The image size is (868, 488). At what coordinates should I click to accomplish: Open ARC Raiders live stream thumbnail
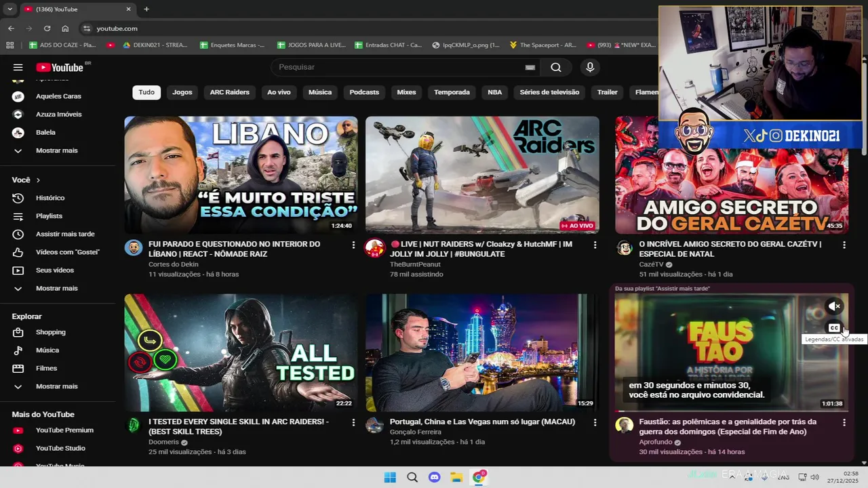tap(482, 175)
